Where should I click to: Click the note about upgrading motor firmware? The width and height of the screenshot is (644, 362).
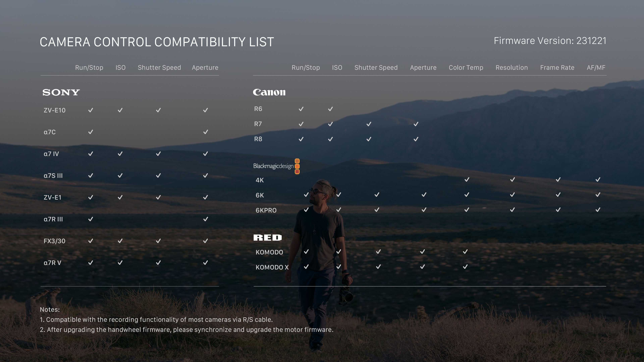click(186, 329)
